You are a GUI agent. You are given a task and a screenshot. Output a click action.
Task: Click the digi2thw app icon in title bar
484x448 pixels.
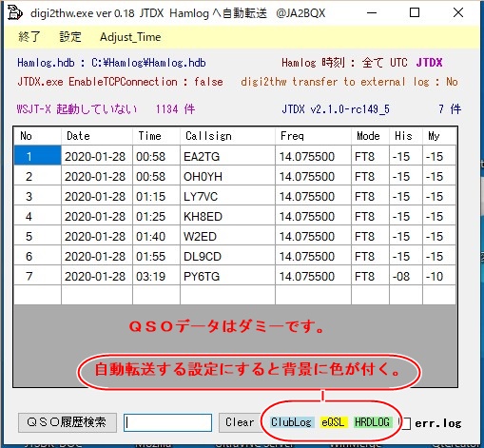[x=15, y=12]
